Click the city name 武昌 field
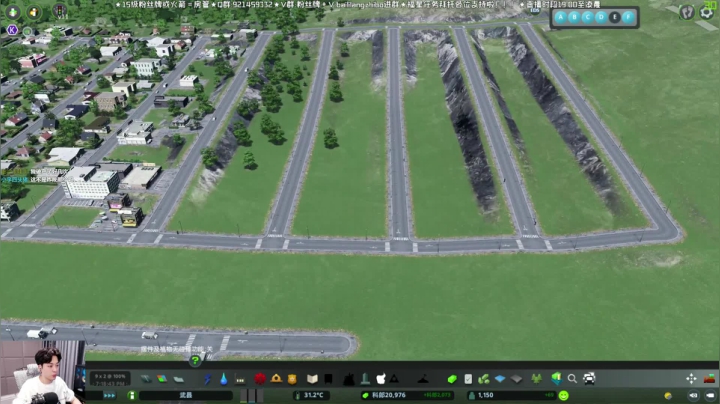Screen dimensions: 720x404 pyautogui.click(x=186, y=395)
